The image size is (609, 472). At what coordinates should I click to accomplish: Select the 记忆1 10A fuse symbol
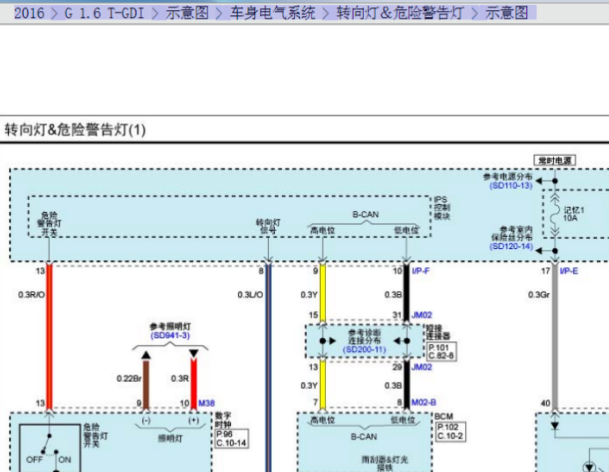(x=555, y=214)
